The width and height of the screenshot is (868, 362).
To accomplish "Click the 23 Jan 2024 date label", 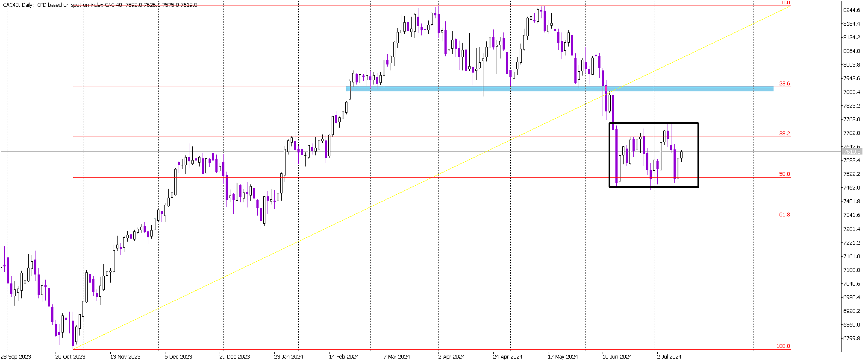I will click(x=288, y=357).
